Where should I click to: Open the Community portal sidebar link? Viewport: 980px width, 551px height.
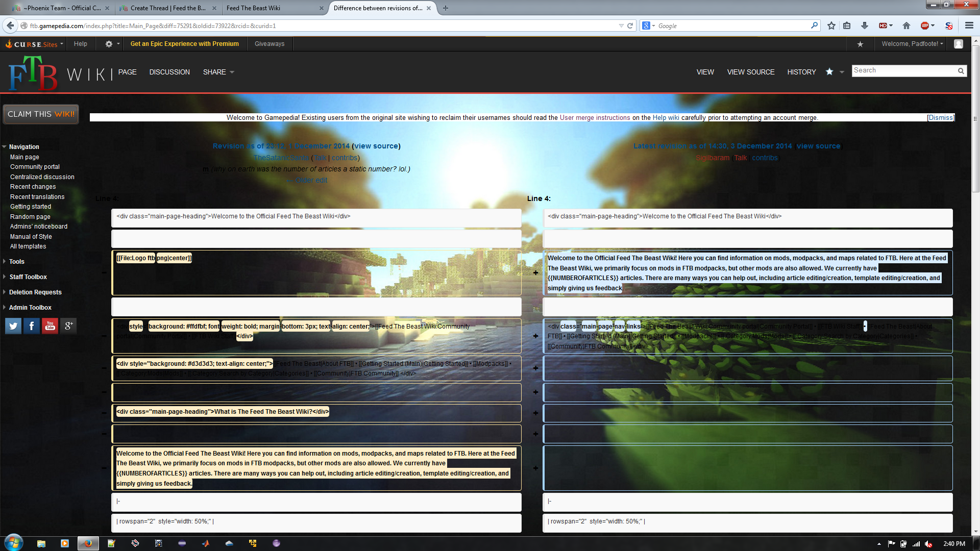click(x=35, y=167)
